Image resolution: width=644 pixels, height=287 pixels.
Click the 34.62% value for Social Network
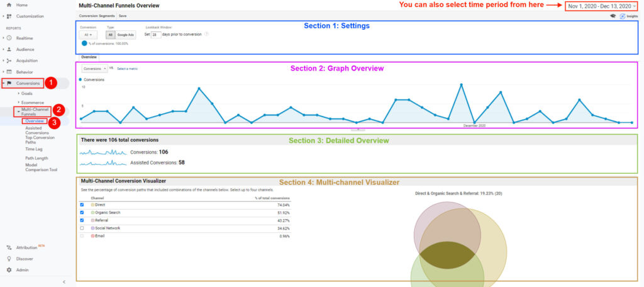coord(284,228)
